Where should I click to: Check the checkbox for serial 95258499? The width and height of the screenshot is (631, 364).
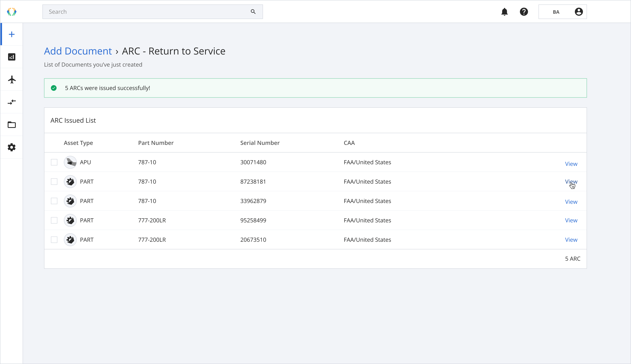click(54, 220)
